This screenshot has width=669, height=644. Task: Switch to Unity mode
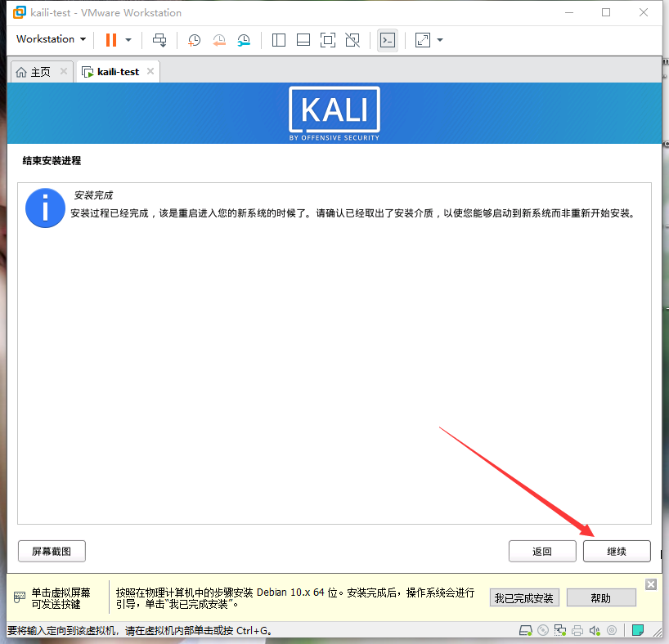(352, 40)
